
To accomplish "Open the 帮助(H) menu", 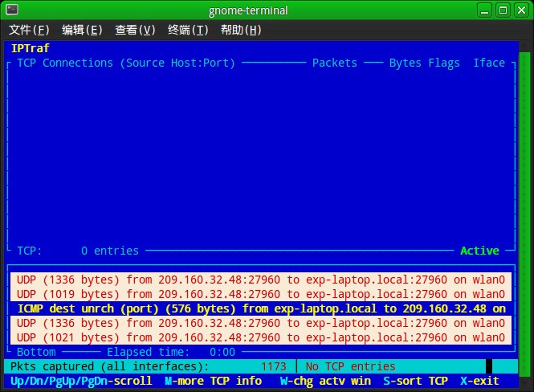I will click(241, 30).
